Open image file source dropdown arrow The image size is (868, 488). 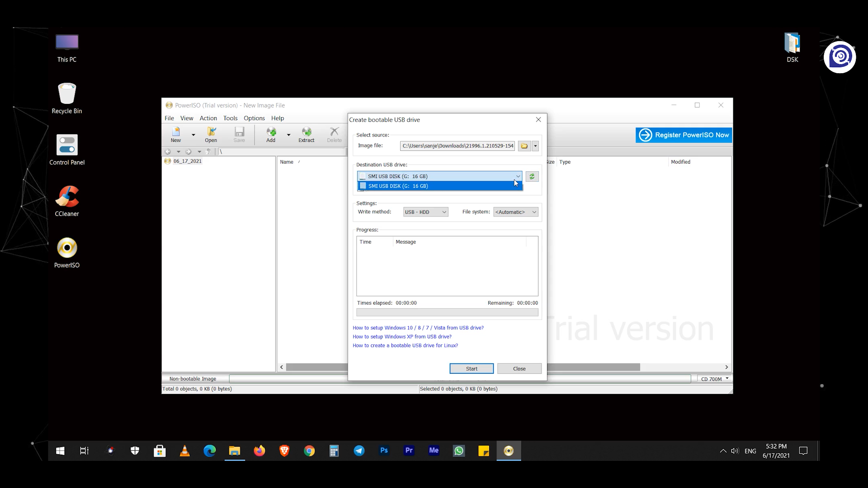535,146
